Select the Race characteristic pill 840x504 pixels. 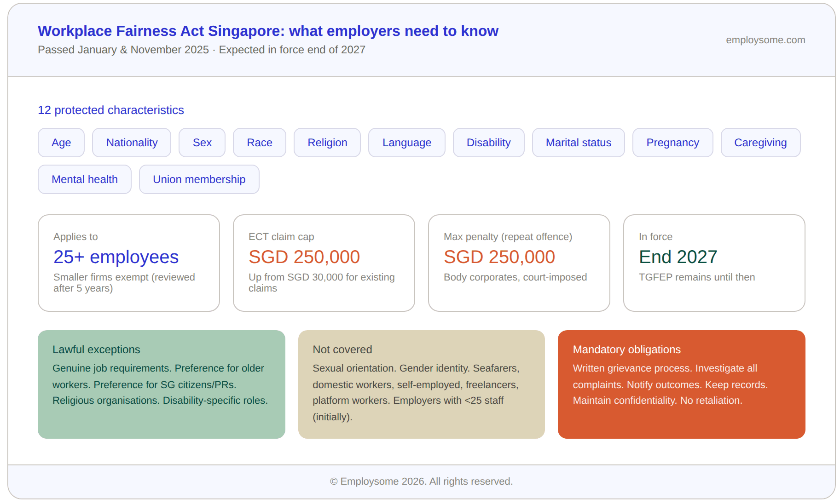(x=259, y=143)
